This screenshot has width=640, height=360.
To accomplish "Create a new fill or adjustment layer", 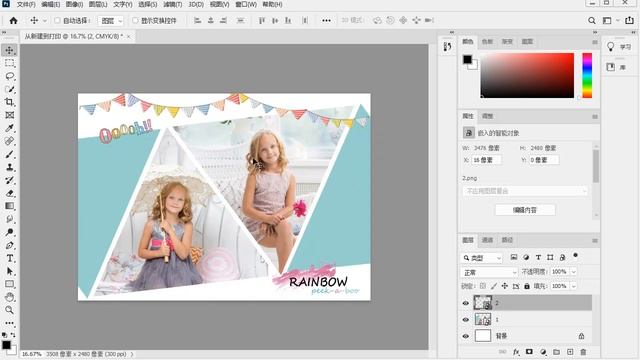I will tap(543, 352).
